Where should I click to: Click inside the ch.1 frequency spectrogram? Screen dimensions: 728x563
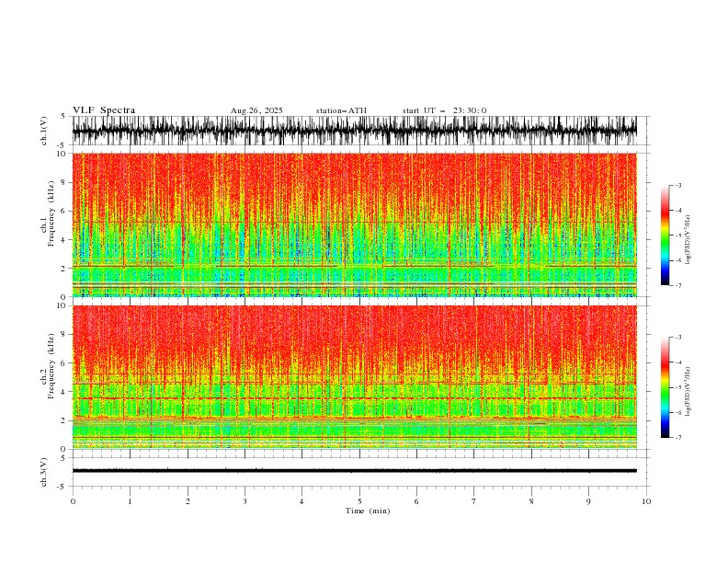point(354,224)
